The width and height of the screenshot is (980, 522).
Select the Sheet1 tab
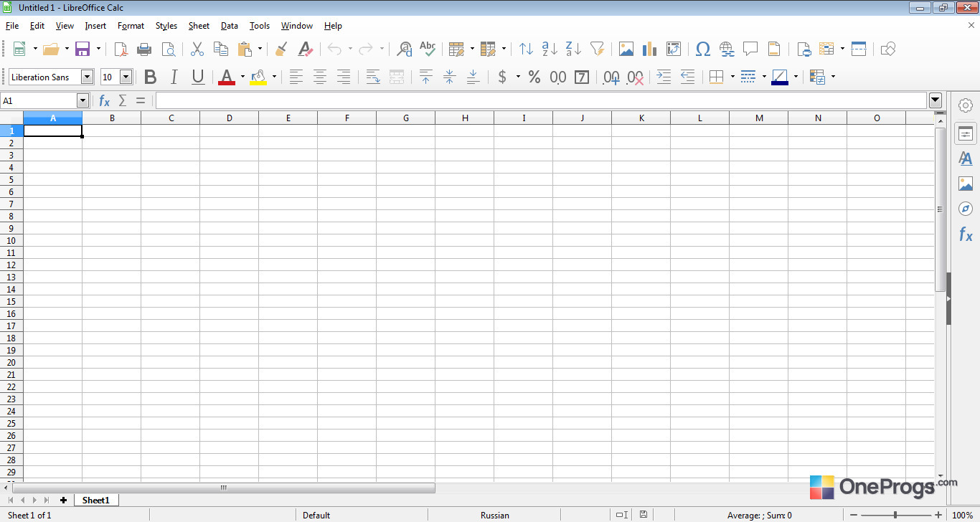[96, 500]
